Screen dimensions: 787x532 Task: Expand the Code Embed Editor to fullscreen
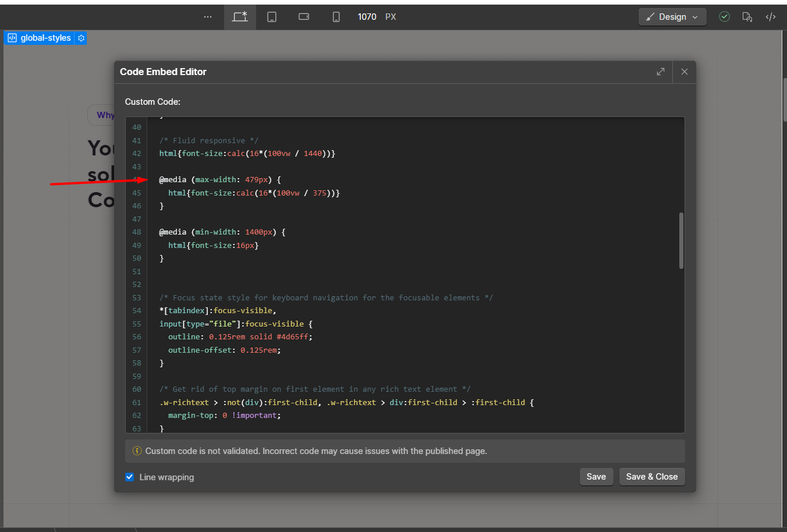[x=661, y=72]
